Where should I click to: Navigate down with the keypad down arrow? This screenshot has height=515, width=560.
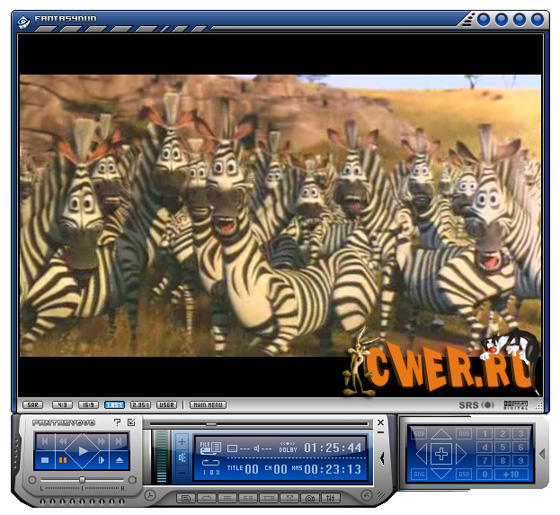pos(441,474)
